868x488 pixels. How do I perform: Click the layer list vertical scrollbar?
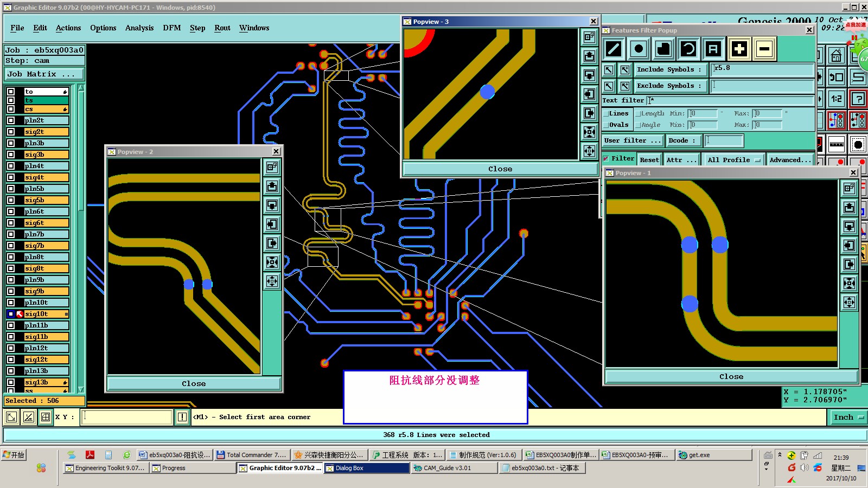click(x=81, y=239)
